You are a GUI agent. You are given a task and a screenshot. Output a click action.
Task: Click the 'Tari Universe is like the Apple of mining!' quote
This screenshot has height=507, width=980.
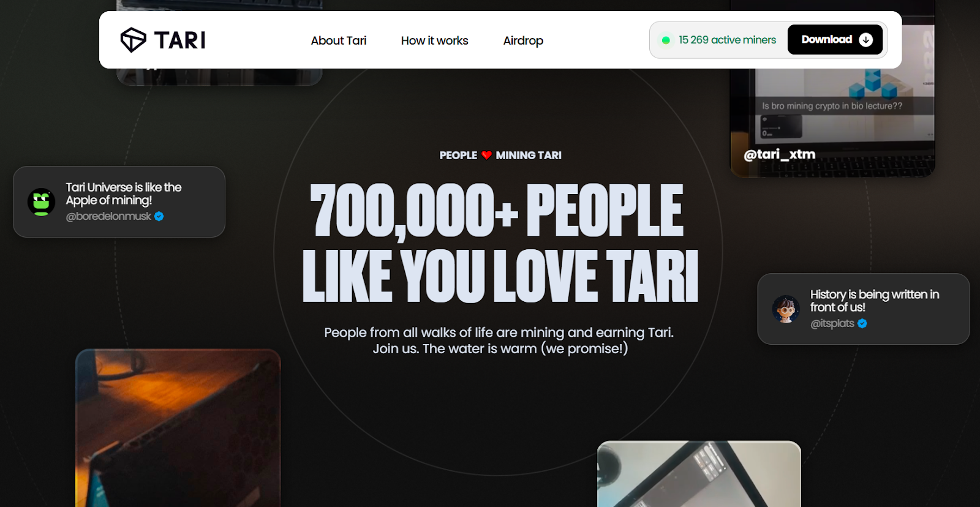pyautogui.click(x=124, y=193)
